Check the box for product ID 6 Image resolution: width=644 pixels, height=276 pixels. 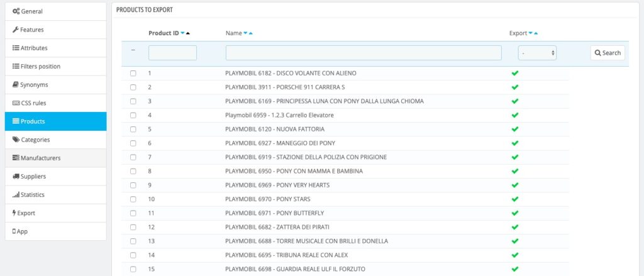[x=133, y=143]
